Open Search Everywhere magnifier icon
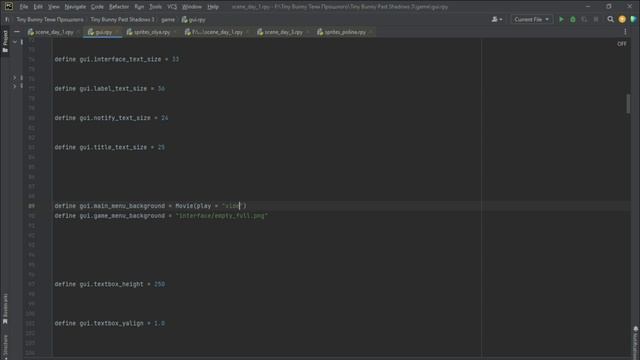 [x=611, y=20]
